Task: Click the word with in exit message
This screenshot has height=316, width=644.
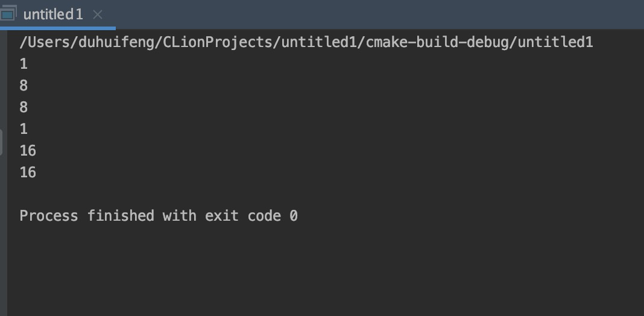Action: 180,216
